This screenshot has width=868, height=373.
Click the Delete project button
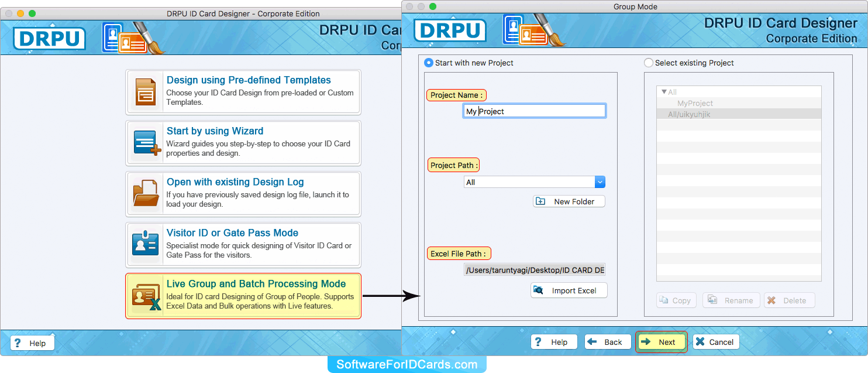click(x=789, y=300)
